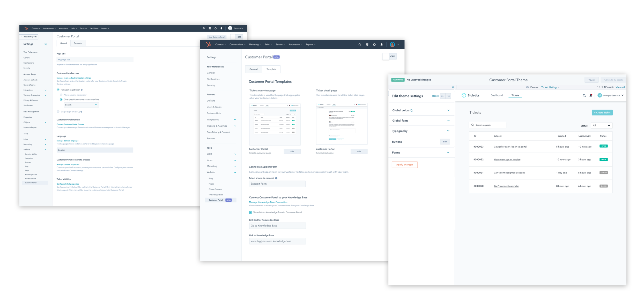Open notifications bell in middle window navbar
This screenshot has height=304, width=644.
(x=381, y=44)
